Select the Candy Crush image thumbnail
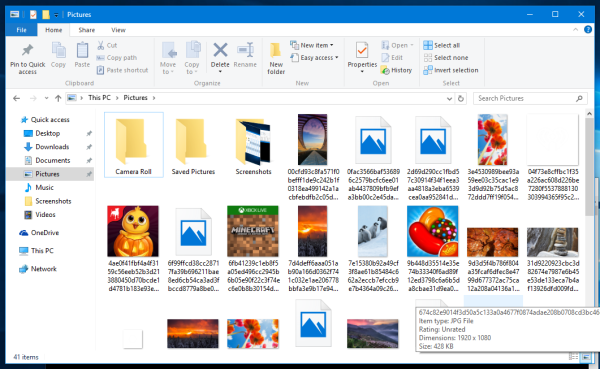 pyautogui.click(x=433, y=231)
